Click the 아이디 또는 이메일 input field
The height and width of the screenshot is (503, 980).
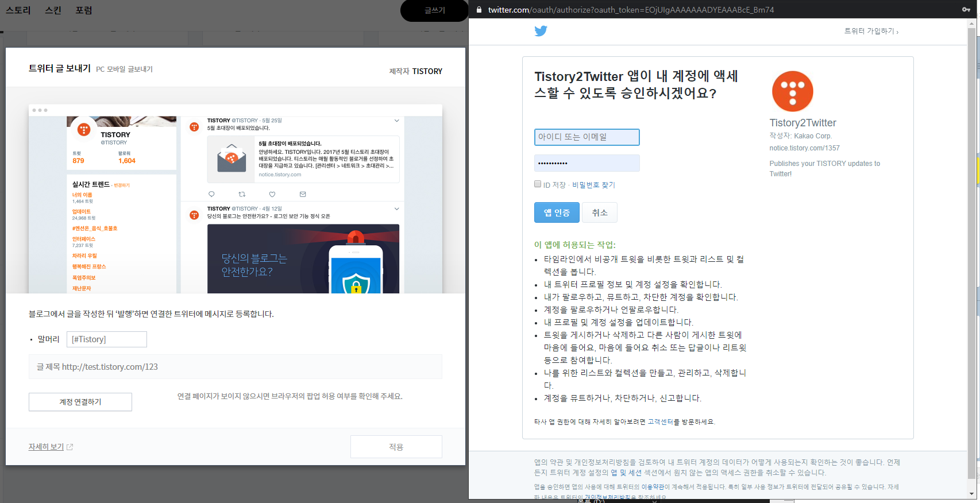[x=587, y=137]
